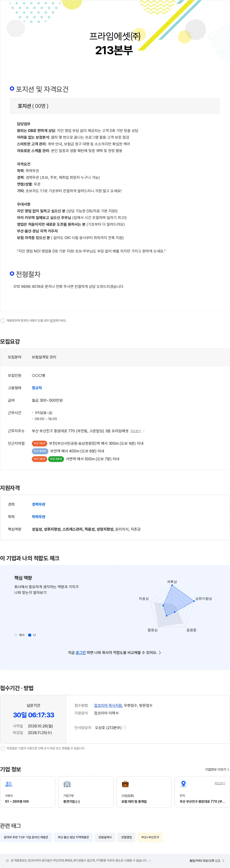Click the 정규직 employment type
The width and height of the screenshot is (230, 868).
[x=37, y=388]
